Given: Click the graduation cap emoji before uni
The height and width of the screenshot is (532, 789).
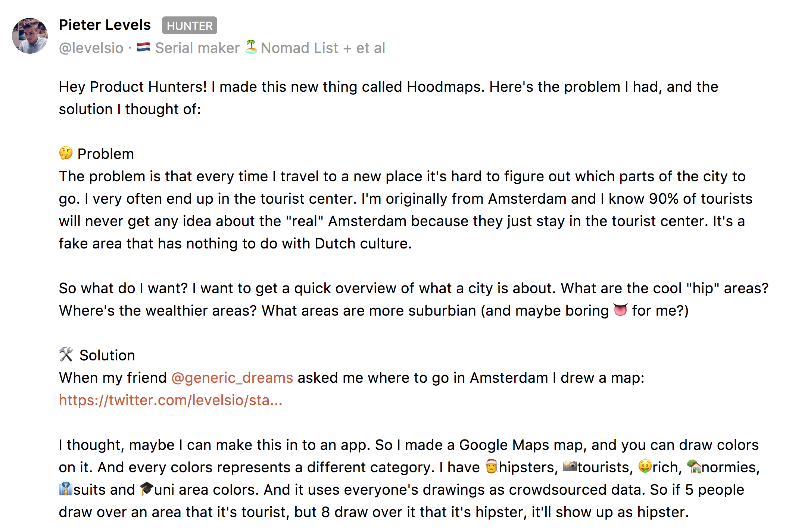Looking at the screenshot, I should tap(147, 489).
